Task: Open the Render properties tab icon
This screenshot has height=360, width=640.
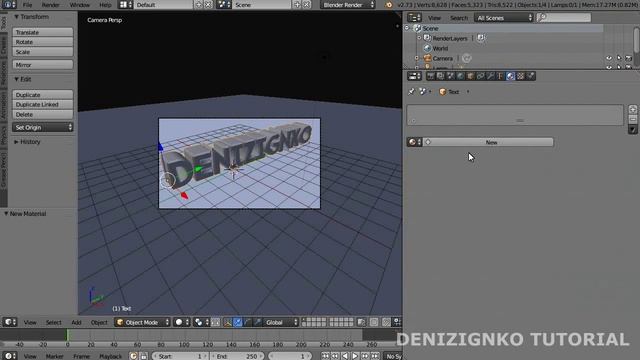Action: (431, 76)
